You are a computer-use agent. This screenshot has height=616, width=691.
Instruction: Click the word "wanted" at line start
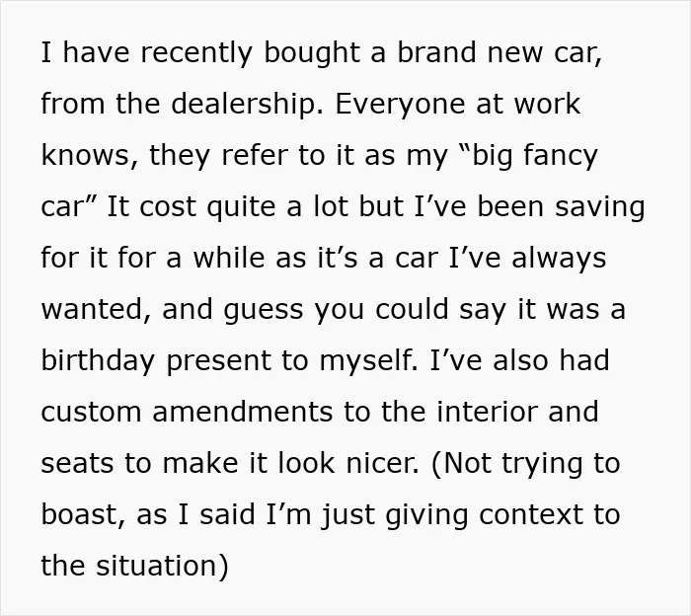click(x=90, y=309)
